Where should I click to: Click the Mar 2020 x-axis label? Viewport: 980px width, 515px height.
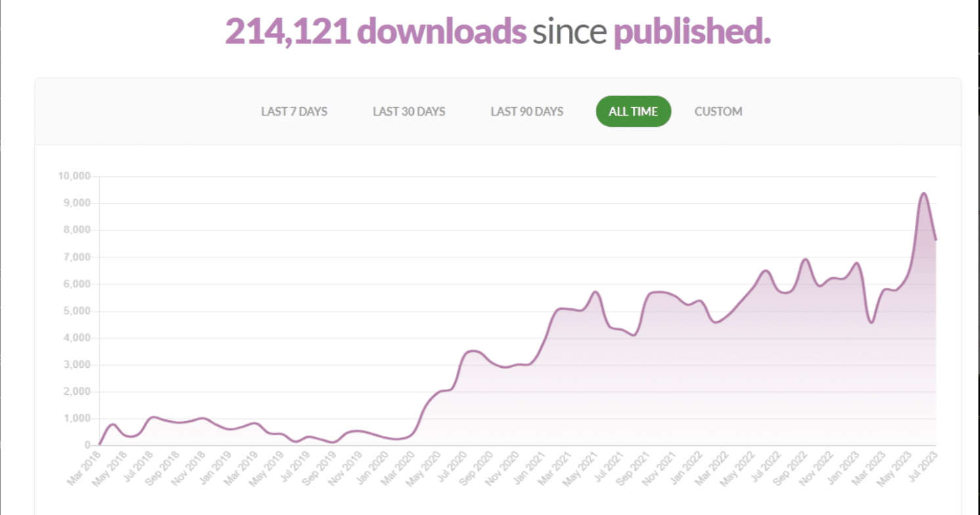tap(397, 468)
